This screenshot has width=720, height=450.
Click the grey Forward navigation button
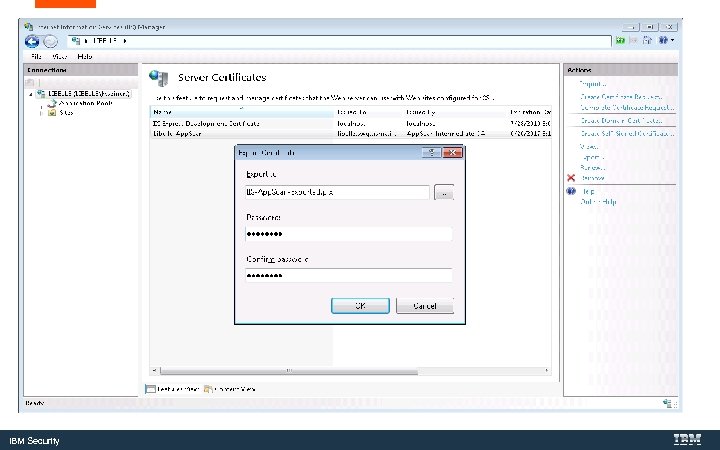(x=50, y=41)
